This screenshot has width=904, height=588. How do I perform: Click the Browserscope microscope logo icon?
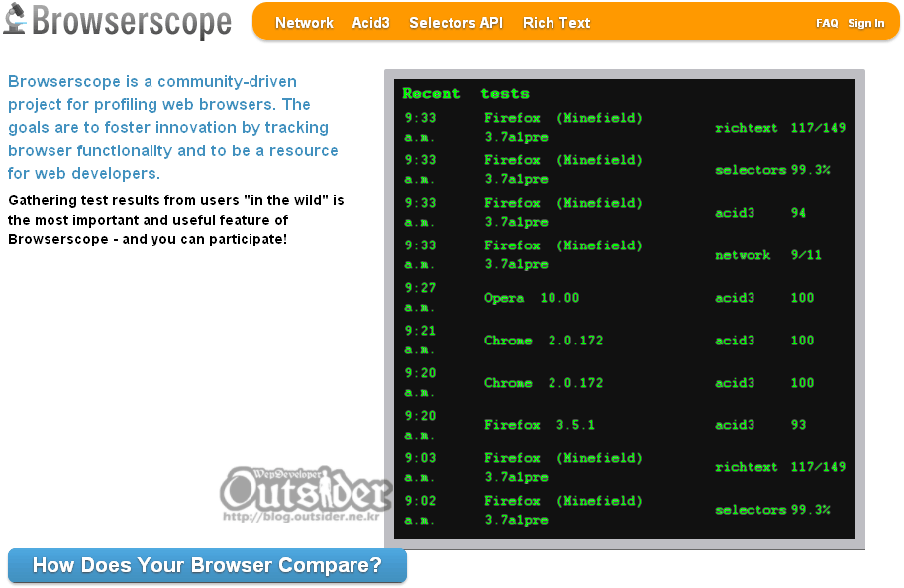pyautogui.click(x=15, y=19)
